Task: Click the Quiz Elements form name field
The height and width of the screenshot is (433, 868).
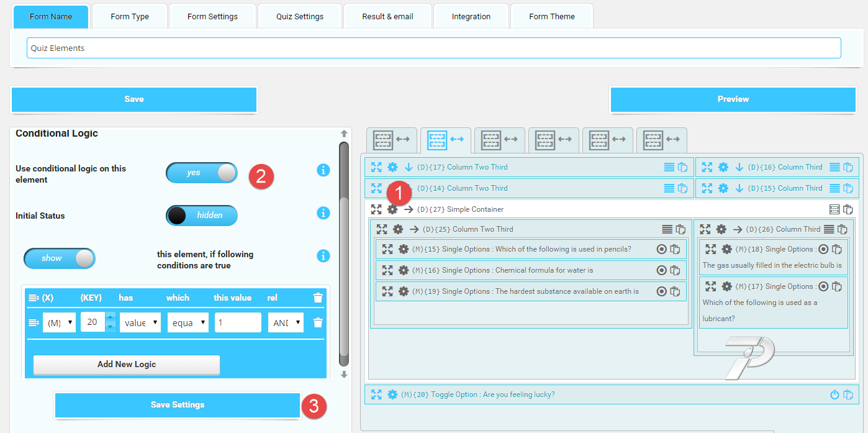Action: [x=433, y=48]
